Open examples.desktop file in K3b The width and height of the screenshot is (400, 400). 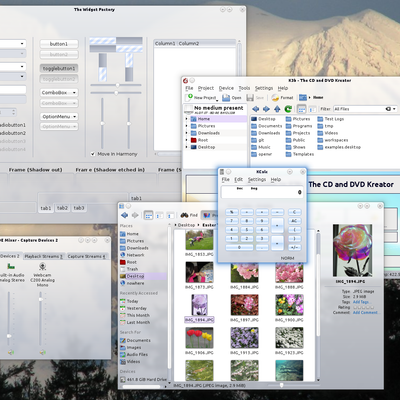(x=339, y=147)
